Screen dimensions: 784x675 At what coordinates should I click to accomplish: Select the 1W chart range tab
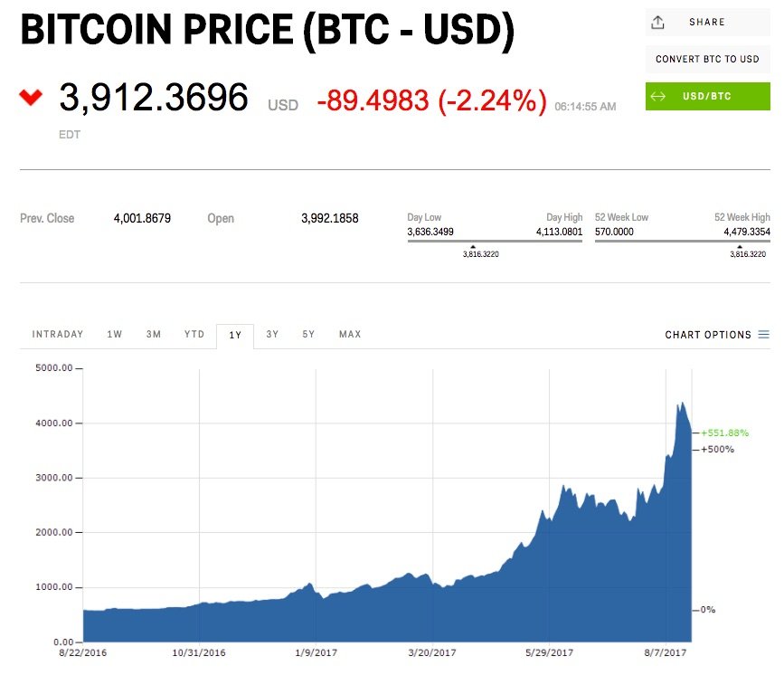[x=115, y=335]
